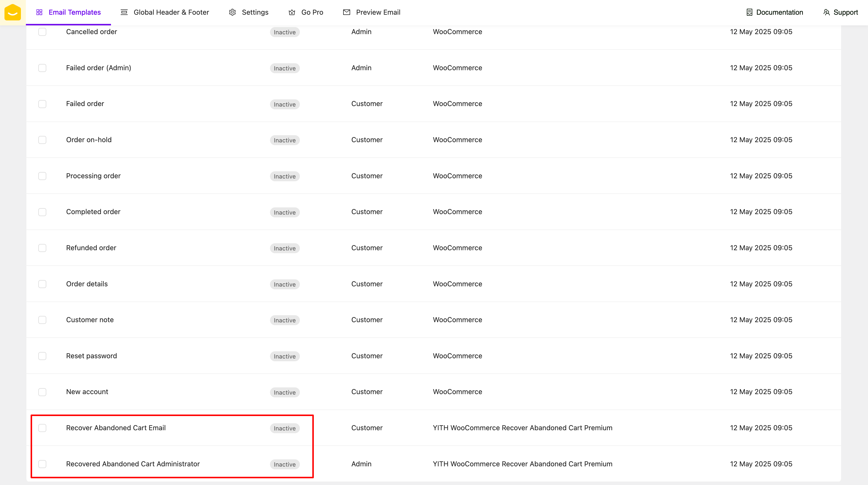
Task: Switch to Global Header & Footer tab
Action: 171,12
